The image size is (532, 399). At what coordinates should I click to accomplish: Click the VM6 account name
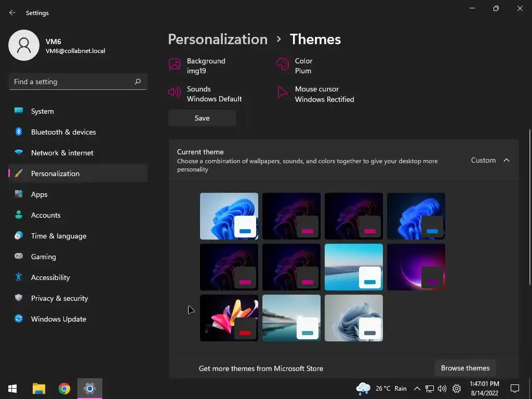tap(54, 42)
